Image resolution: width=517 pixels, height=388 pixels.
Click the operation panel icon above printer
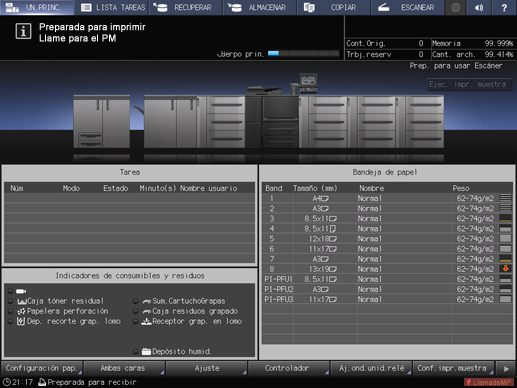pos(308,82)
